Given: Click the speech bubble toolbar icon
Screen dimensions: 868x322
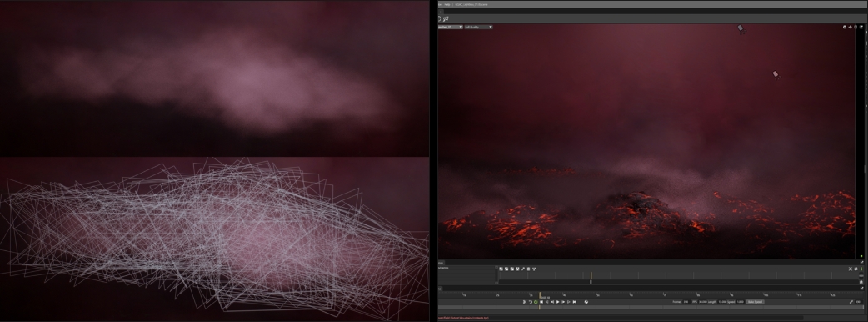Looking at the screenshot, I should (x=446, y=19).
